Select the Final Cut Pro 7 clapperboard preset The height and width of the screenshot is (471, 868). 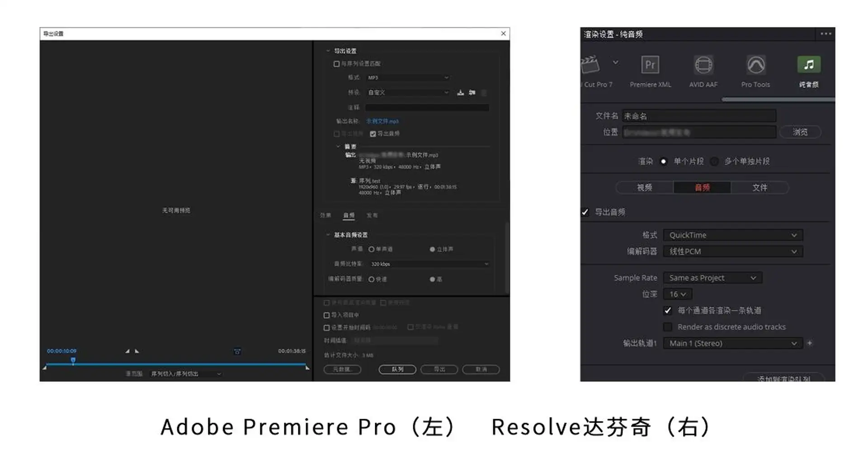[590, 65]
